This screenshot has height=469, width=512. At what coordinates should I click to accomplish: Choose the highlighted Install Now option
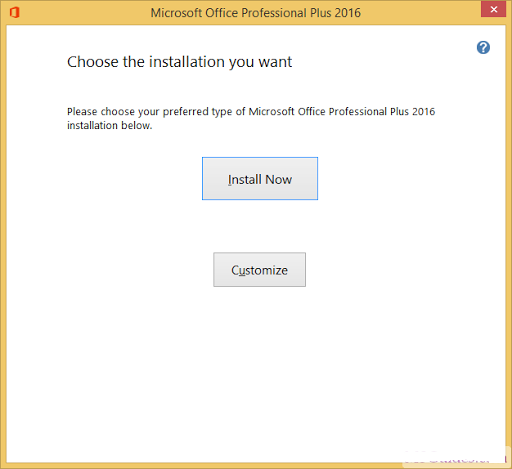pos(260,179)
